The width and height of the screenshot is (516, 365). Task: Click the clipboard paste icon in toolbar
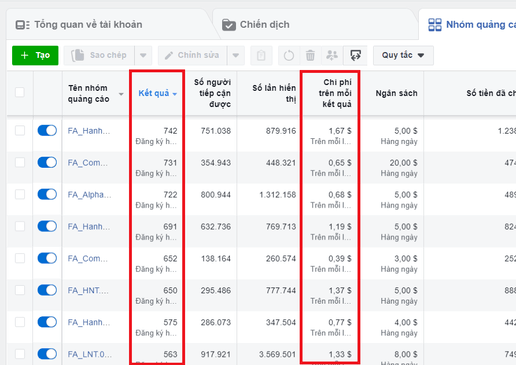[261, 55]
